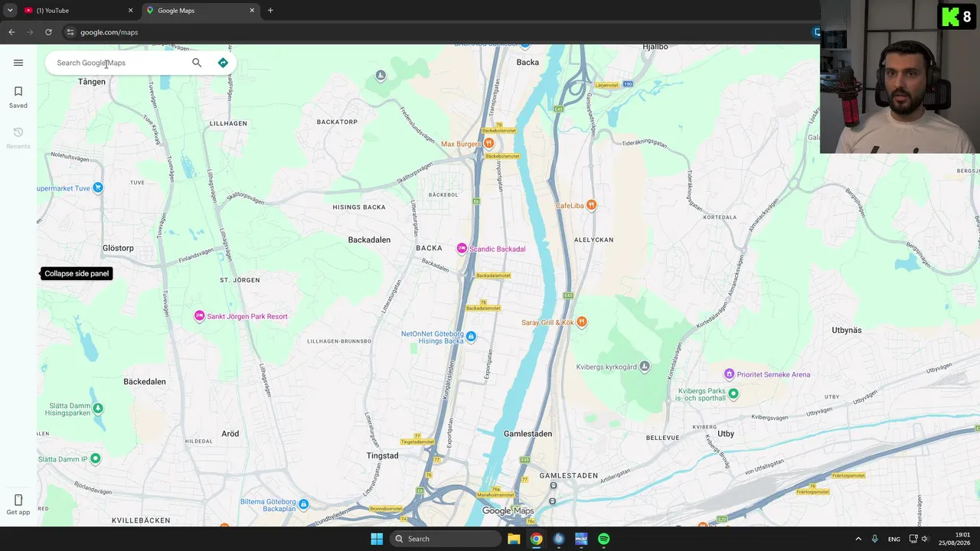Open Directions via the blue diamond icon
This screenshot has width=980, height=551.
tap(223, 63)
